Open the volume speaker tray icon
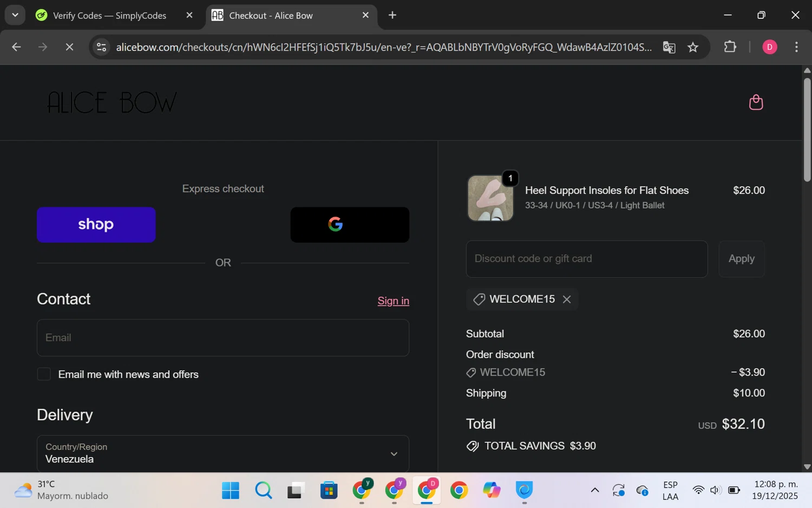 tap(715, 491)
